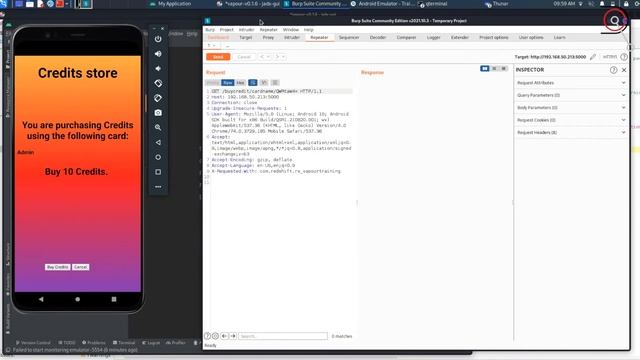Open My Application in the taskbar
The width and height of the screenshot is (640, 360).
[x=171, y=4]
